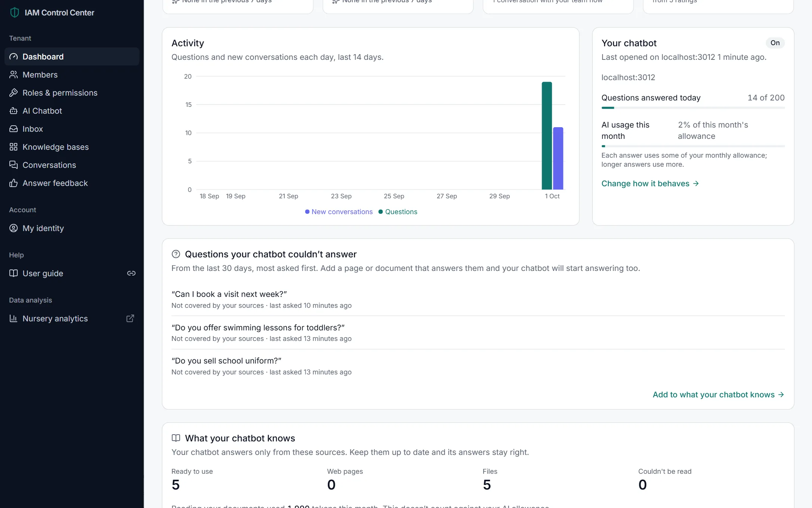The height and width of the screenshot is (508, 812).
Task: Click the question mark icon by unanswered questions
Action: [176, 254]
